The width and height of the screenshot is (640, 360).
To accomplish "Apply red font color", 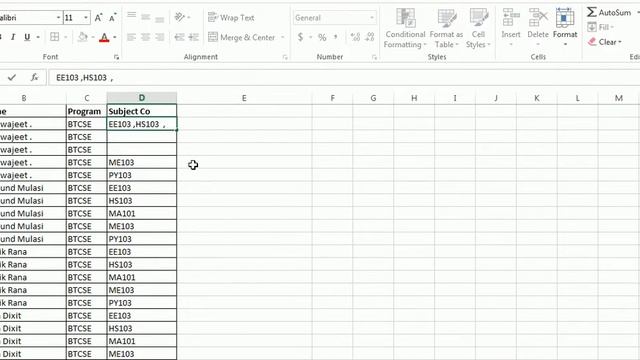I will coord(104,38).
